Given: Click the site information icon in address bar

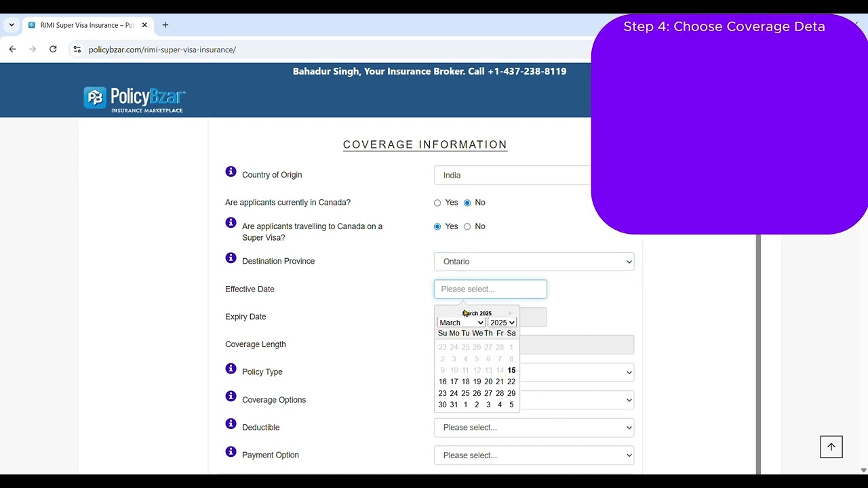Looking at the screenshot, I should [x=77, y=49].
